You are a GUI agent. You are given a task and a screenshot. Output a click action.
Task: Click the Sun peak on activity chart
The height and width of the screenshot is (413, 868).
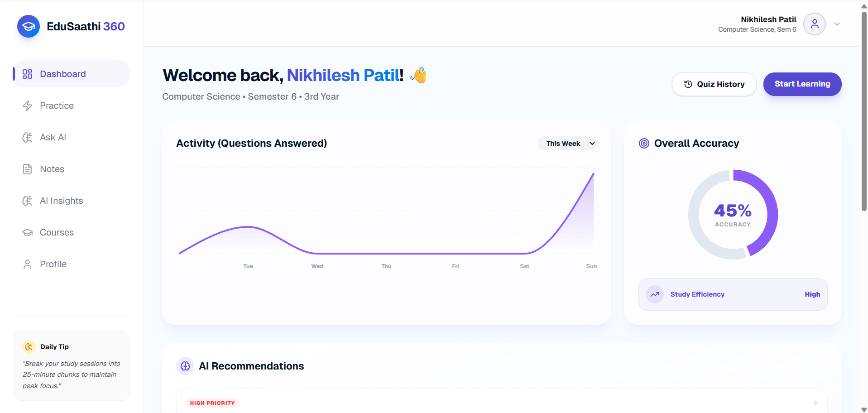[x=593, y=174]
